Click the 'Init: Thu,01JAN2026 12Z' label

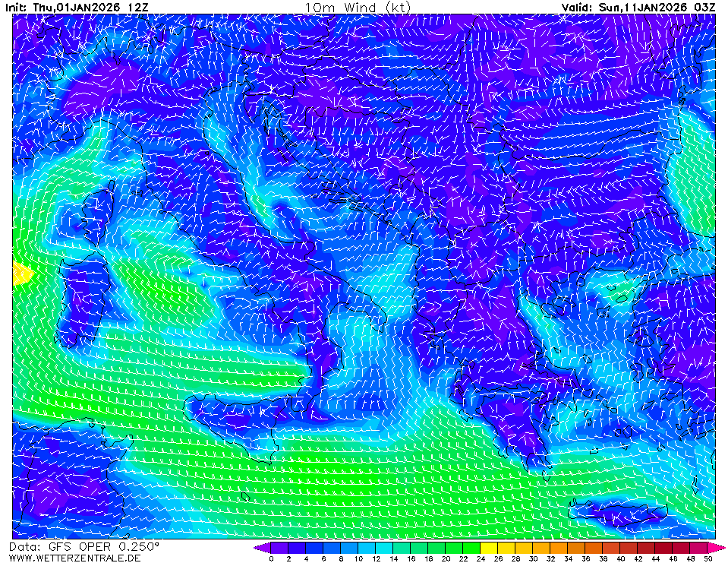point(77,7)
